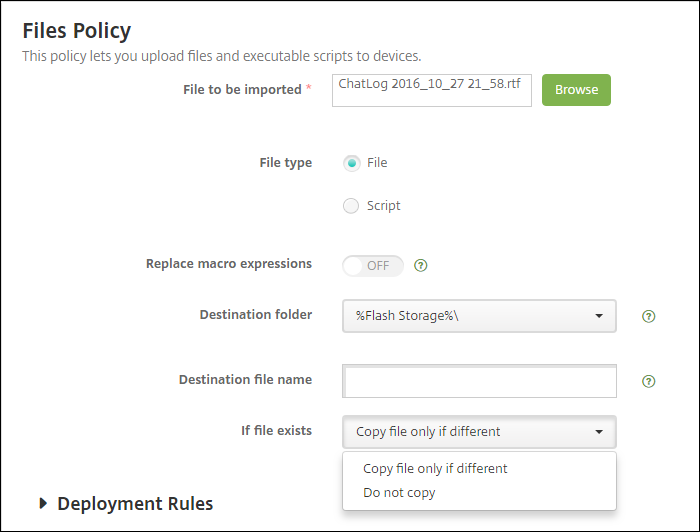The width and height of the screenshot is (700, 532).
Task: Click the 'File' option label text
Action: [x=377, y=163]
